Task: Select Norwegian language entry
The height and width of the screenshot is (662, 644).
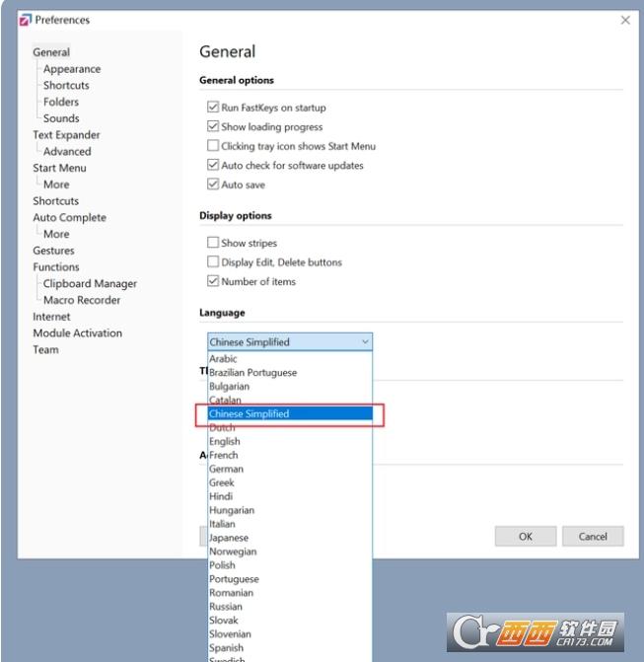Action: (x=290, y=552)
